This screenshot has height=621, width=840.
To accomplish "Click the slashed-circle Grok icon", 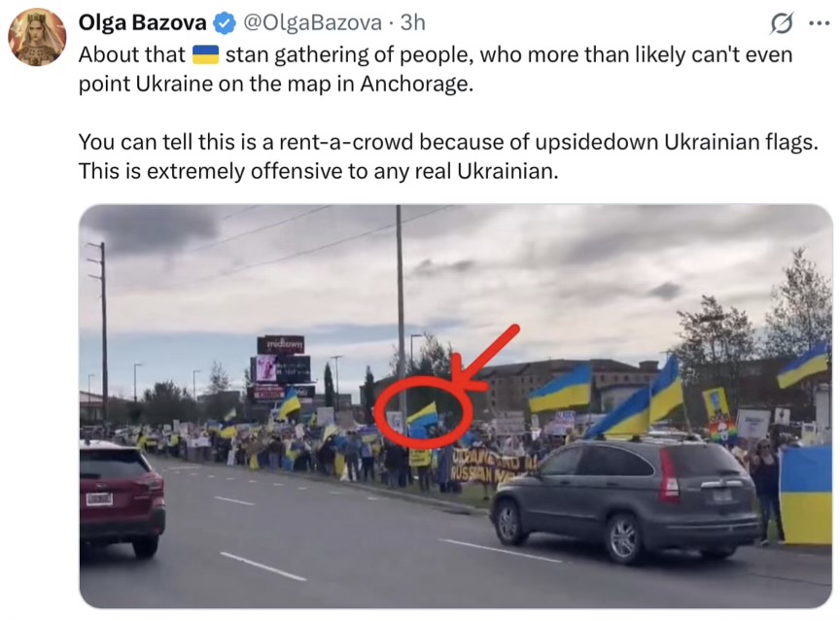I will coord(781,23).
